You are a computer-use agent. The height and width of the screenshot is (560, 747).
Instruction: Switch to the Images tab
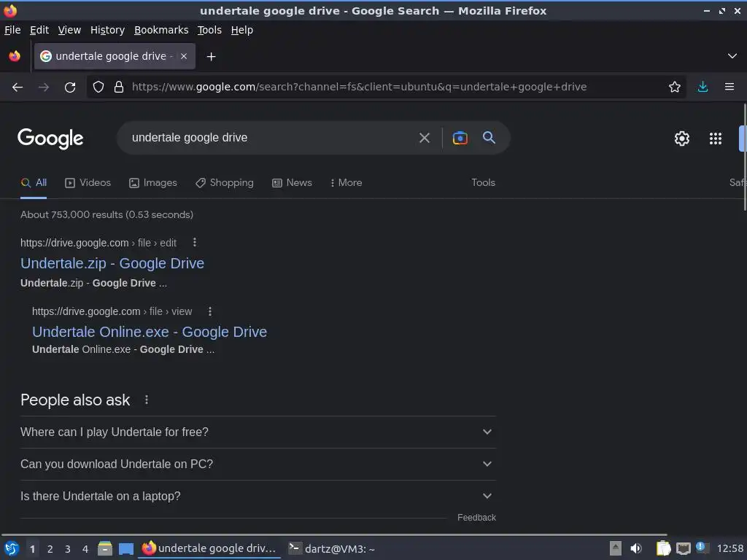(153, 183)
